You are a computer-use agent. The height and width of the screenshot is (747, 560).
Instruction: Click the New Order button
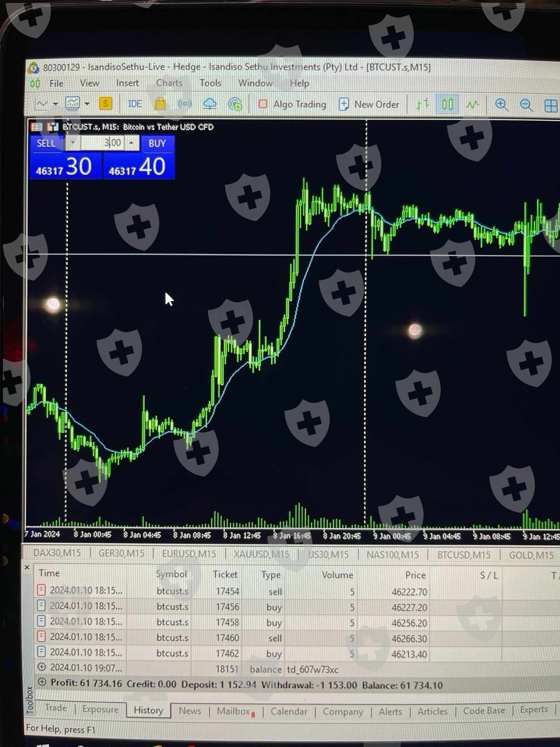pyautogui.click(x=369, y=105)
